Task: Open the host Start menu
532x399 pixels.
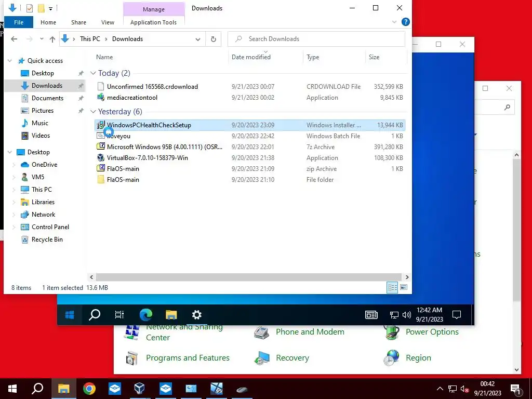Action: (12, 389)
